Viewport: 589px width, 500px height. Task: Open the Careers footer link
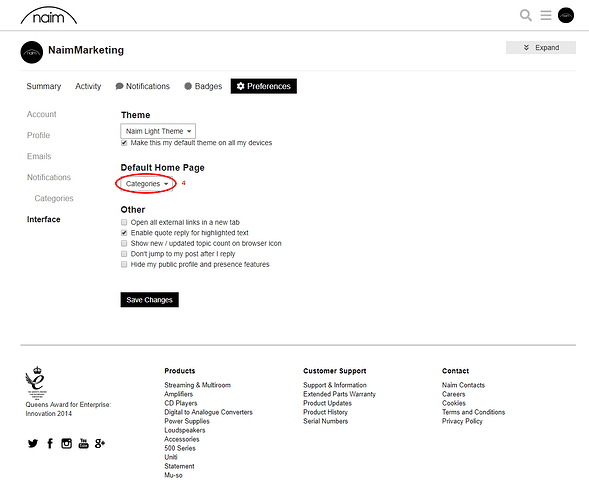[x=454, y=394]
